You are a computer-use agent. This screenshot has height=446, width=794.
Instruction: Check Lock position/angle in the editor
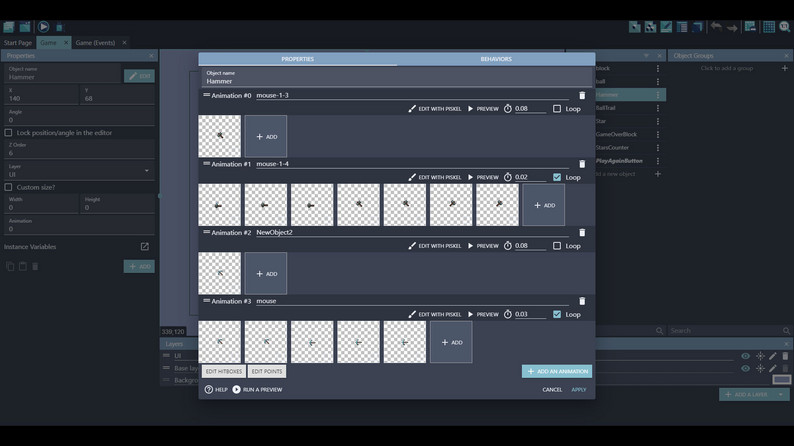pyautogui.click(x=9, y=133)
